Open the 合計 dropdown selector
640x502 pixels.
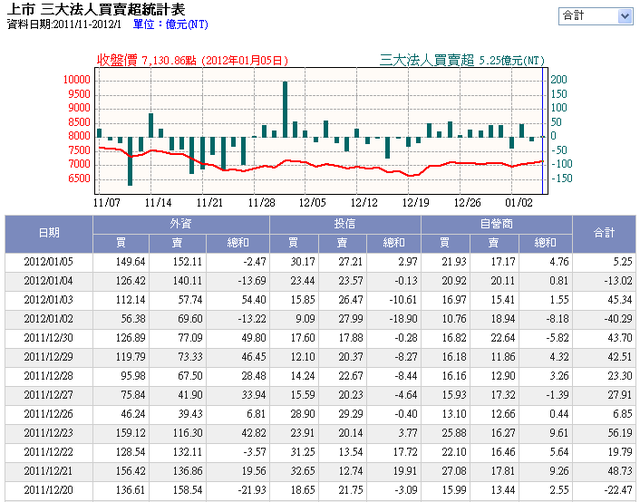pyautogui.click(x=595, y=16)
